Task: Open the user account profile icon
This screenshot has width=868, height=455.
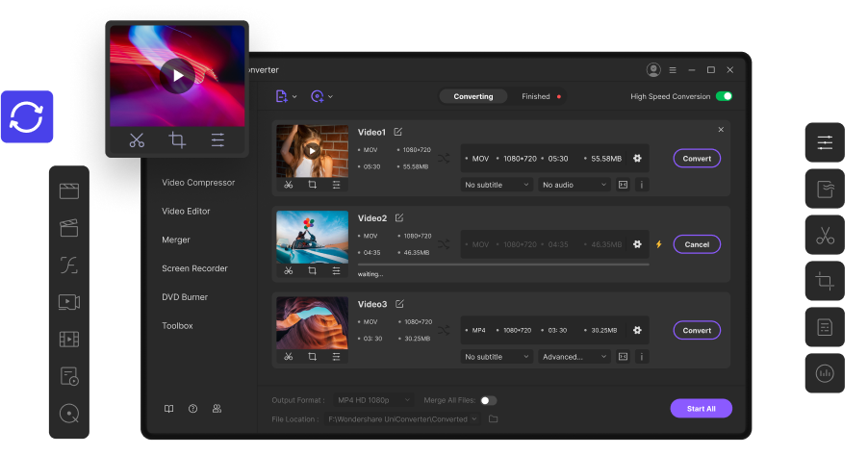Action: tap(654, 70)
